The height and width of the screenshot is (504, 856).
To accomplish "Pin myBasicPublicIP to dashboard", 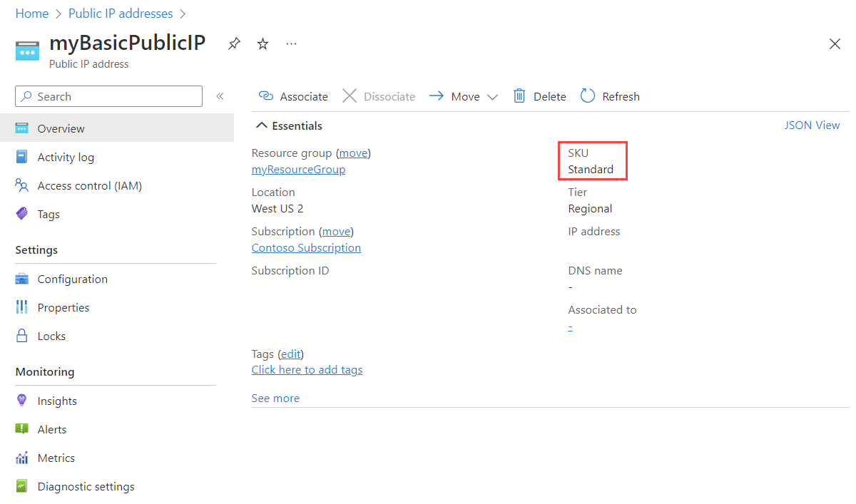I will [x=234, y=43].
